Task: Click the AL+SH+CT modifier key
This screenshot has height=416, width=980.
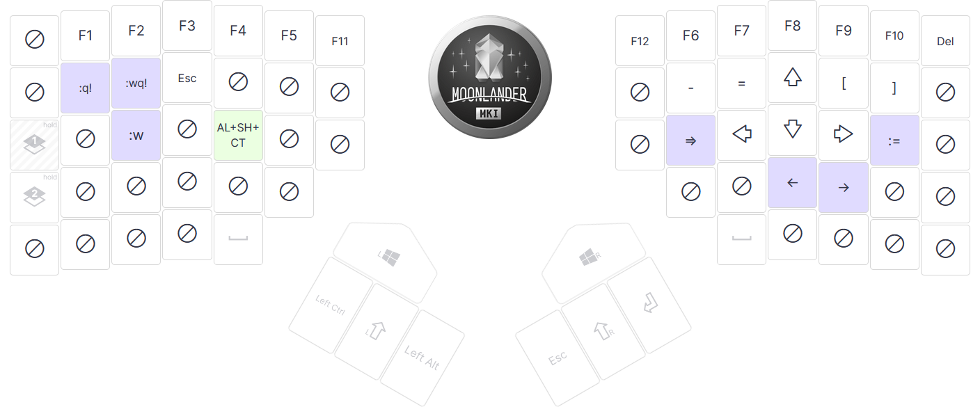Action: tap(238, 135)
